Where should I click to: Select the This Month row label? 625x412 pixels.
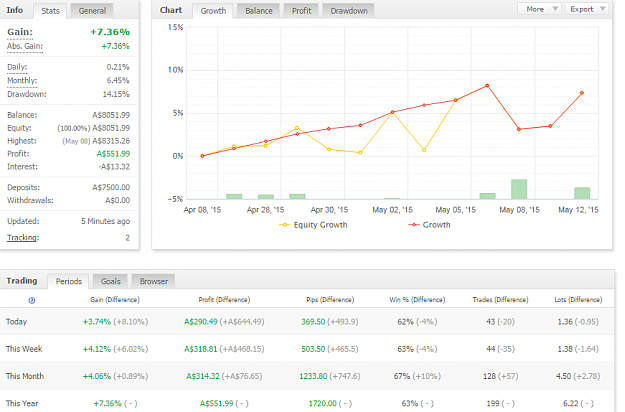click(x=25, y=376)
